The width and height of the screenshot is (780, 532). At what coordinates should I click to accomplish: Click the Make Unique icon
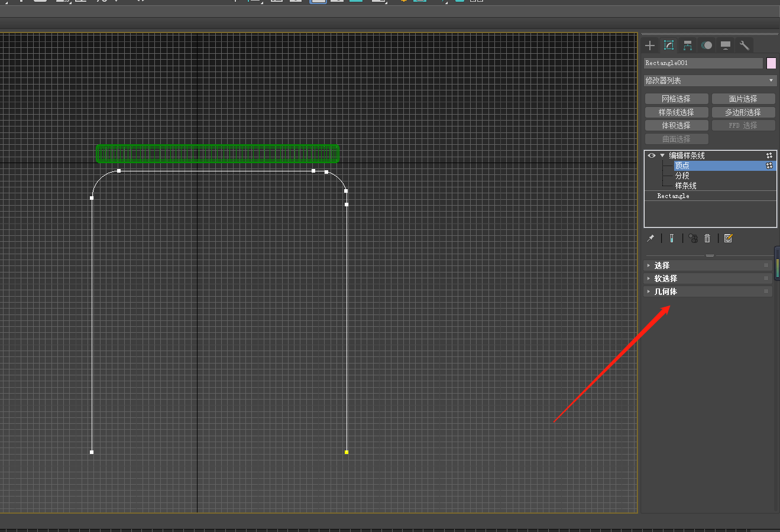693,238
